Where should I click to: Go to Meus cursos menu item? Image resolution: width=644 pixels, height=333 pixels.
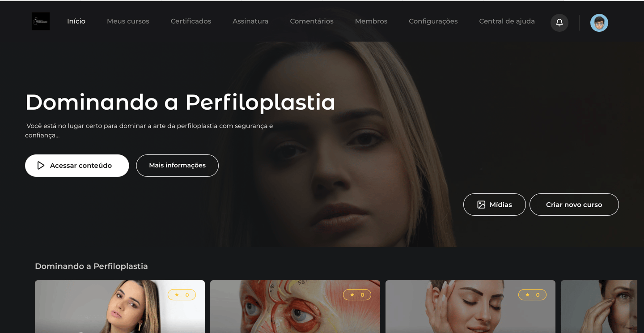(128, 21)
